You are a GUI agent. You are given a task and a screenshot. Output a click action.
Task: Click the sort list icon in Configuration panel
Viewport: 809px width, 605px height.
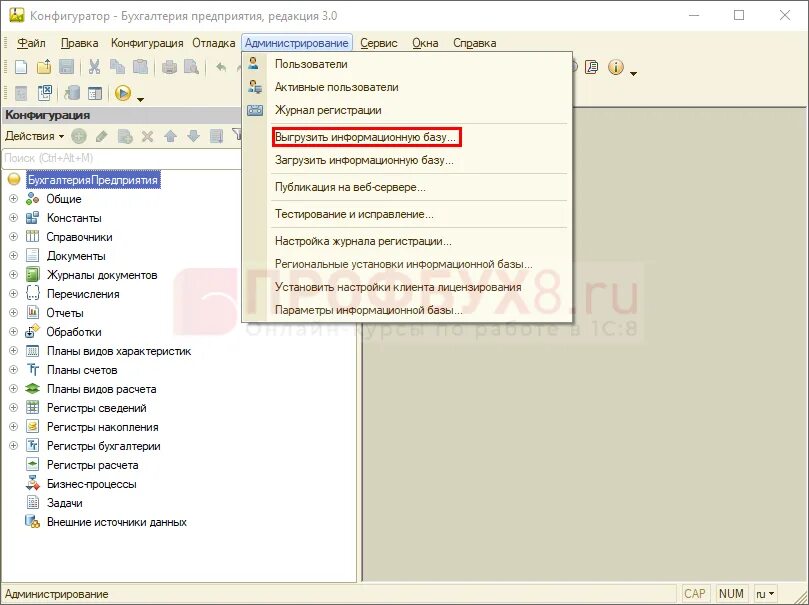coord(217,136)
